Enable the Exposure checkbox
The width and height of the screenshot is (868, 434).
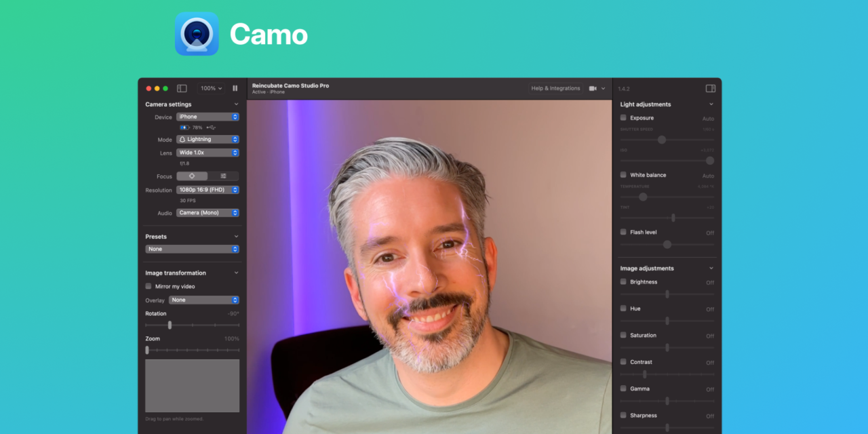pyautogui.click(x=623, y=118)
